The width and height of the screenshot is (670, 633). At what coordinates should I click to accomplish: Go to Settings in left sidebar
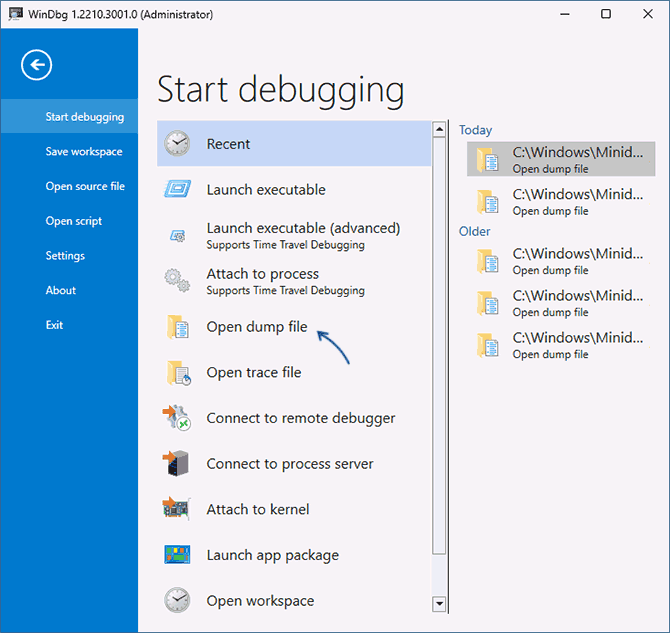pyautogui.click(x=65, y=256)
